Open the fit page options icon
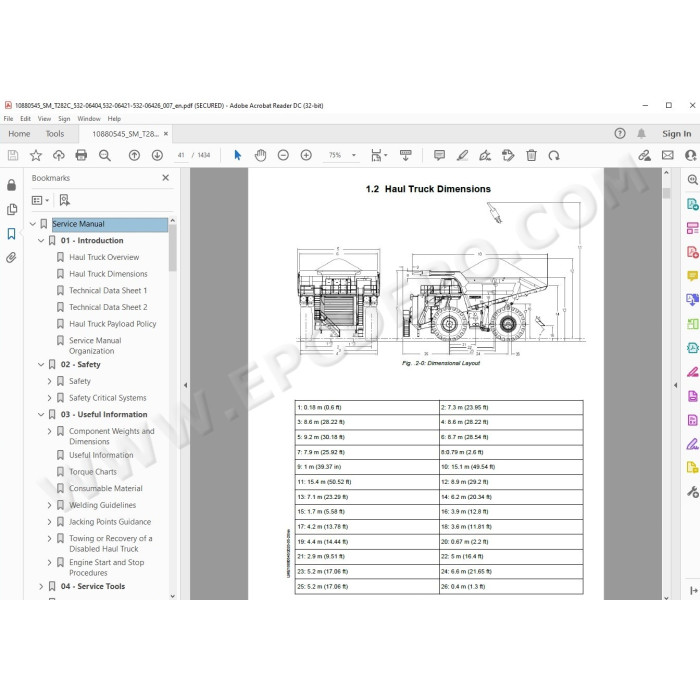700x700 pixels. coord(379,155)
